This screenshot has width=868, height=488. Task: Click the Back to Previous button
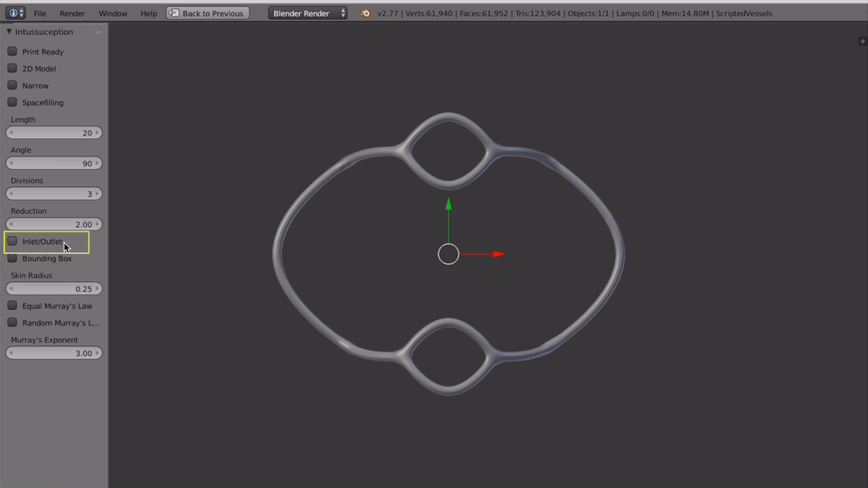coord(208,13)
